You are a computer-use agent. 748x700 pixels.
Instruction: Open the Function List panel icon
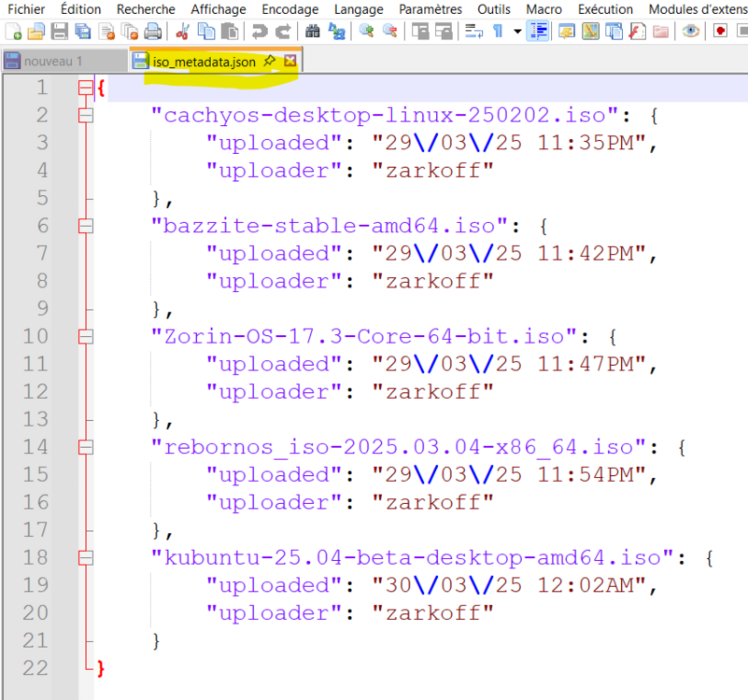(637, 32)
